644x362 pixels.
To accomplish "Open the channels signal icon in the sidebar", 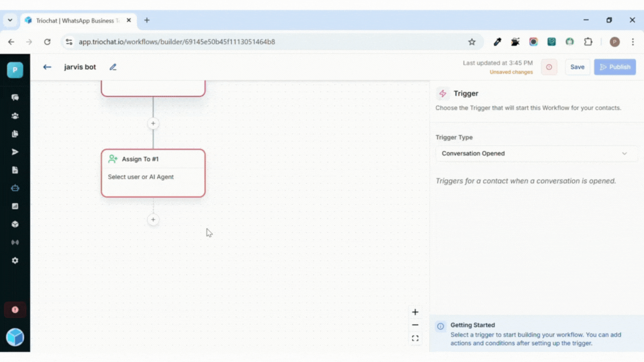I will pyautogui.click(x=15, y=242).
